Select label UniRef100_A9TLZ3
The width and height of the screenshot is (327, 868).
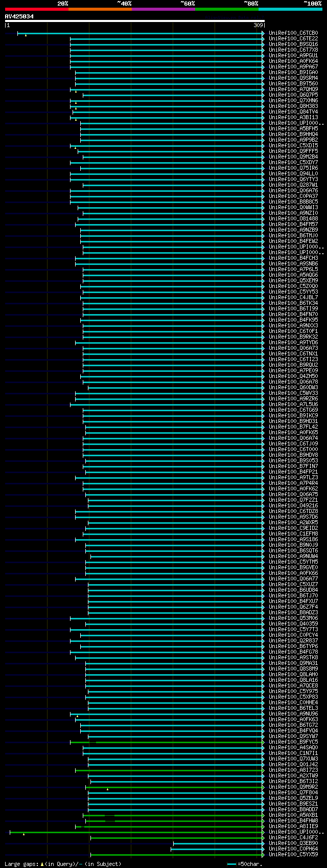pos(293,478)
